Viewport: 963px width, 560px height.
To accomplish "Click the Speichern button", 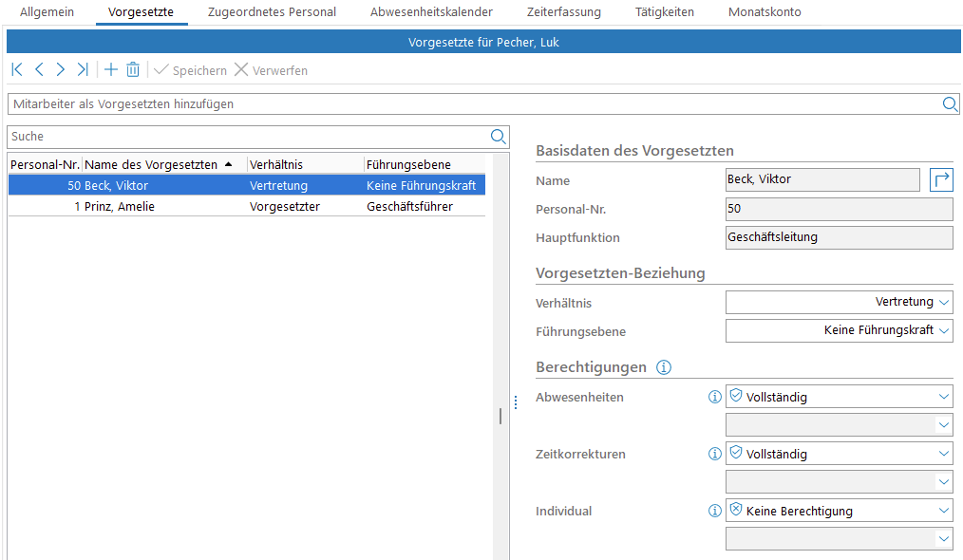I will click(190, 70).
